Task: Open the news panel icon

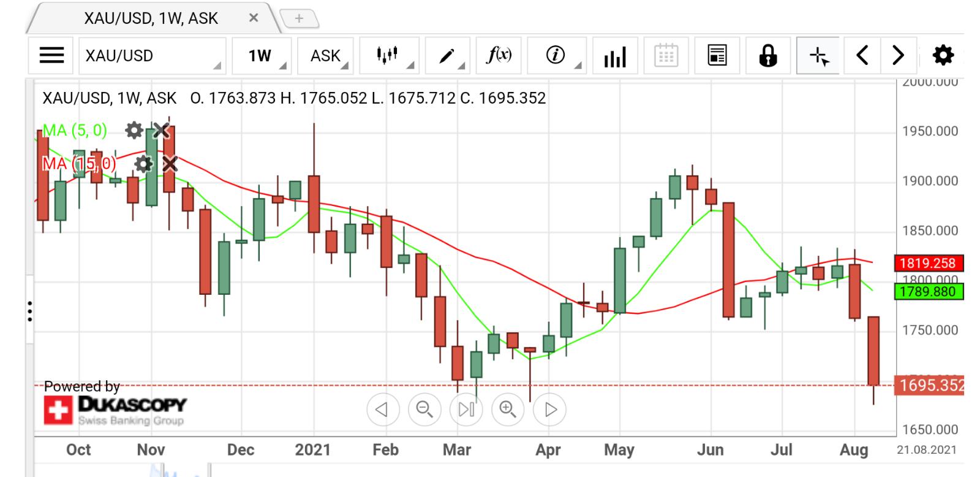Action: 717,56
